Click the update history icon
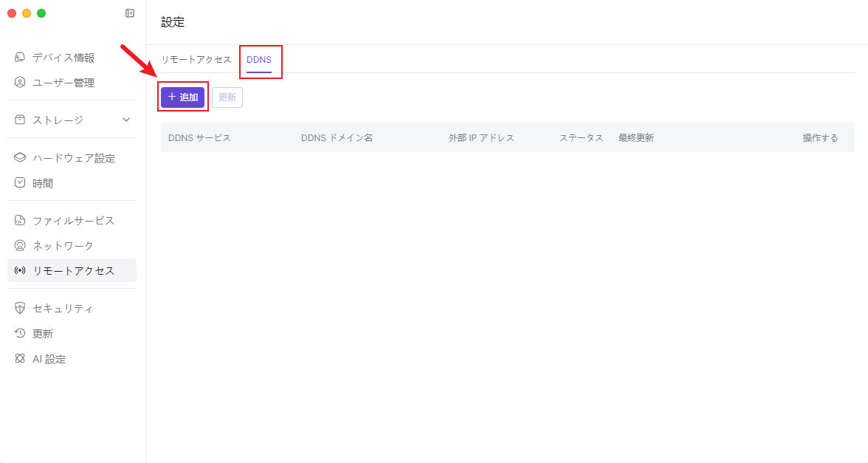The width and height of the screenshot is (868, 463). coord(20,334)
